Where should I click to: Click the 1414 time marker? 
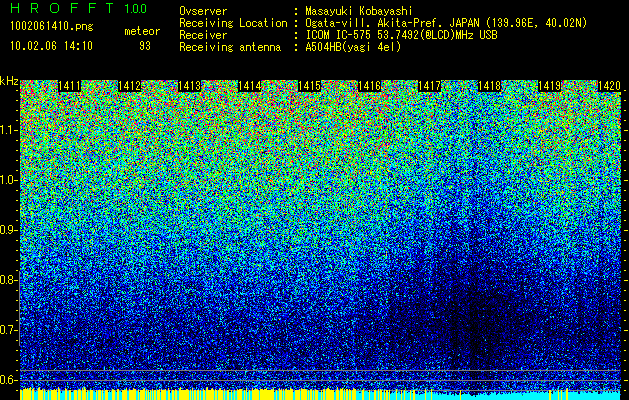[x=250, y=86]
